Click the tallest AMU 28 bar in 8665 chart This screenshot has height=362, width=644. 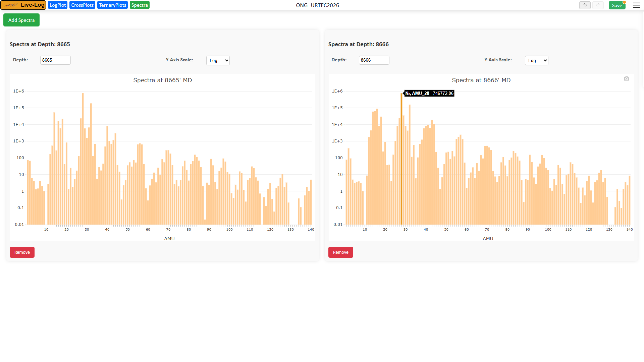(83, 159)
